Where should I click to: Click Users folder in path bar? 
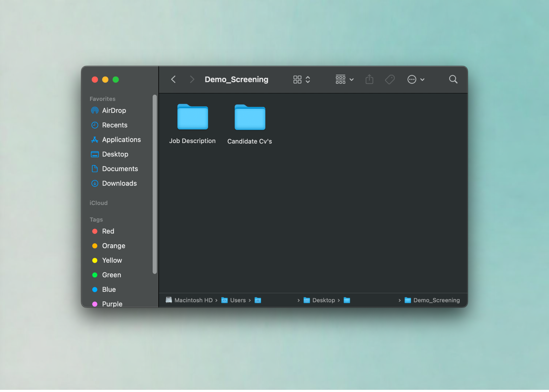coord(238,300)
